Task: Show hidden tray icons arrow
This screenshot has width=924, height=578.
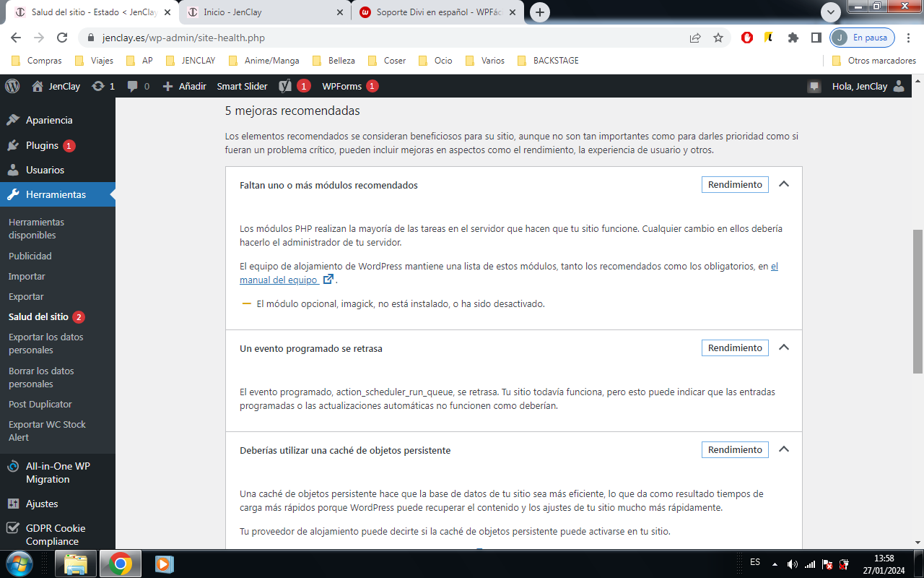Action: click(774, 564)
